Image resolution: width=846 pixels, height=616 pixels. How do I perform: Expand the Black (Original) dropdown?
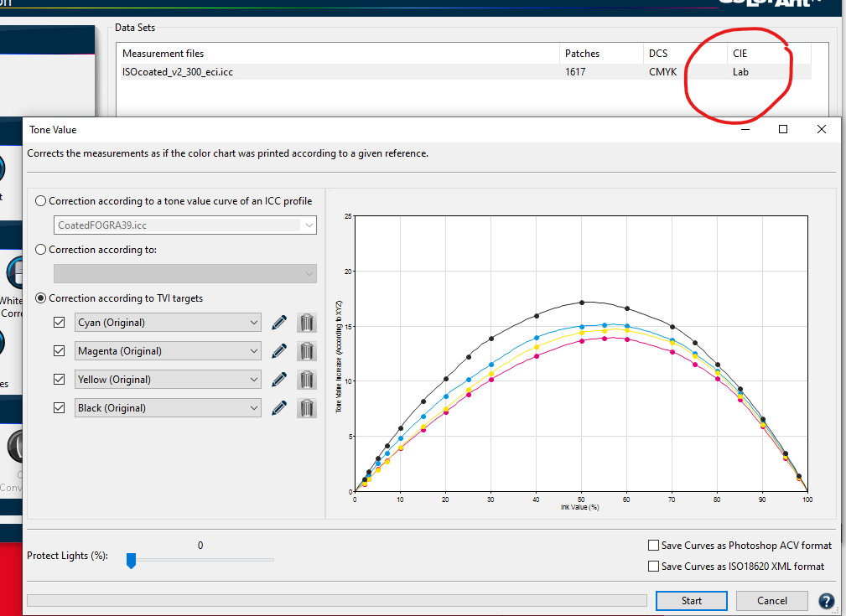point(169,408)
